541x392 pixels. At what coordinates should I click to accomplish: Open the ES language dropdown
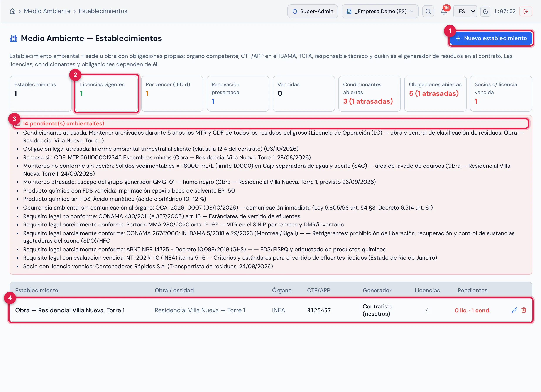tap(465, 11)
